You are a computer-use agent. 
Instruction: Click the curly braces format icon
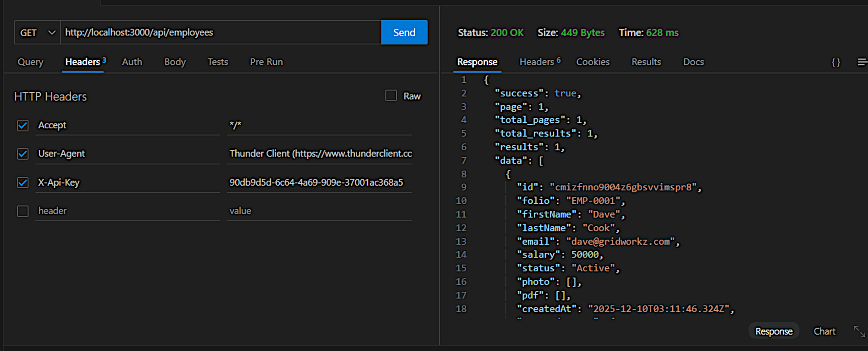tap(836, 62)
